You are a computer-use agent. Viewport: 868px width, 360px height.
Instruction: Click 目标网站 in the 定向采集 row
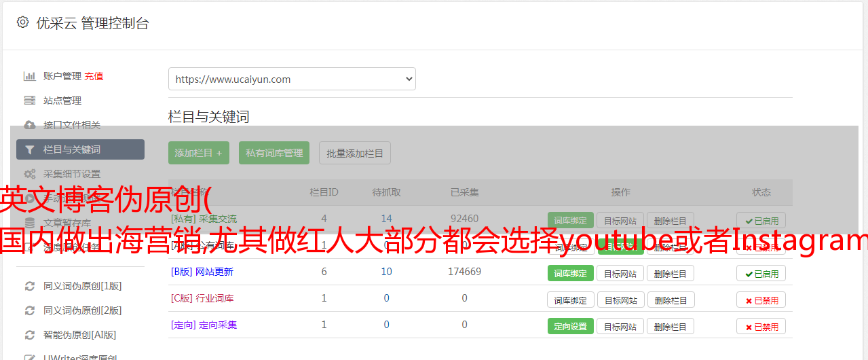pyautogui.click(x=620, y=326)
